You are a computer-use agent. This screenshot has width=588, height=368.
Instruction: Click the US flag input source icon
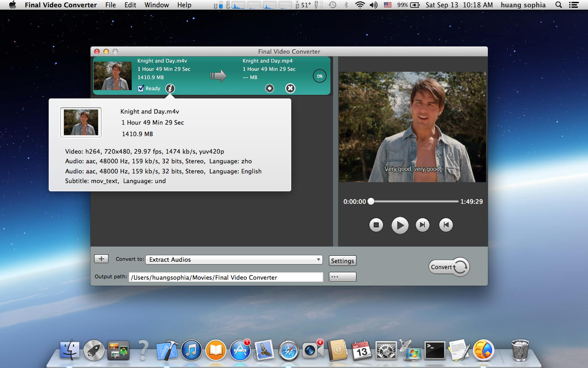click(x=388, y=5)
